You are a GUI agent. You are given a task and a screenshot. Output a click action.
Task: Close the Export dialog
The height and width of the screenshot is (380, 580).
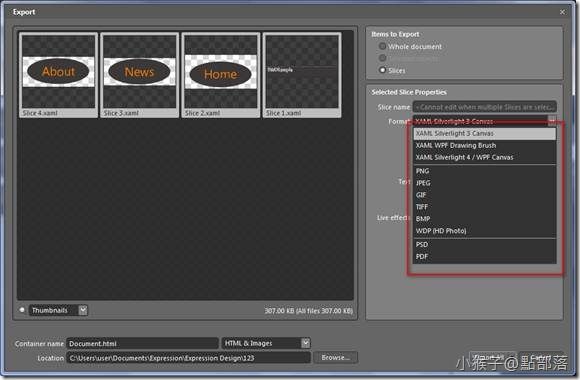click(562, 12)
